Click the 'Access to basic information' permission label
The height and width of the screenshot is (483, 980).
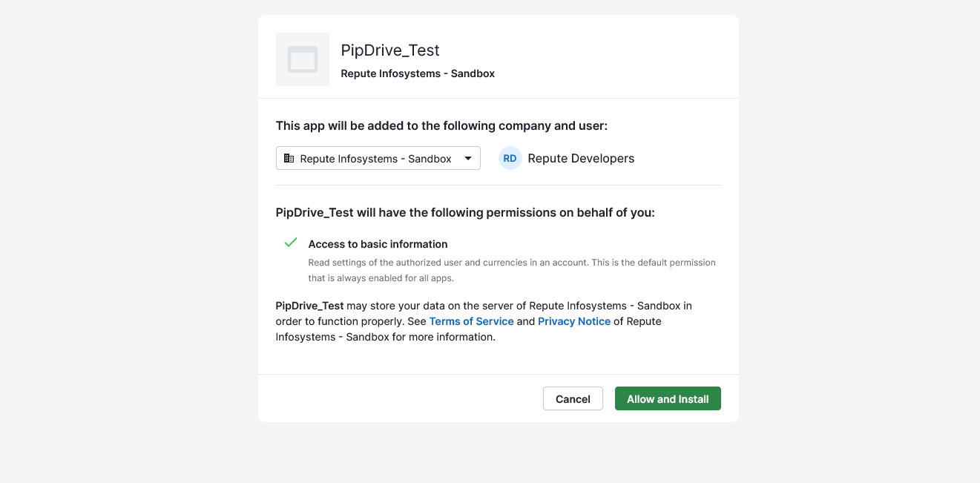point(378,244)
